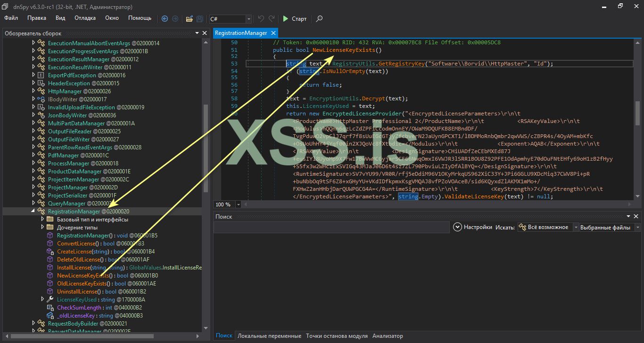Viewport: 644px width, 343px height.
Task: Click the undo arrow icon
Action: [261, 19]
